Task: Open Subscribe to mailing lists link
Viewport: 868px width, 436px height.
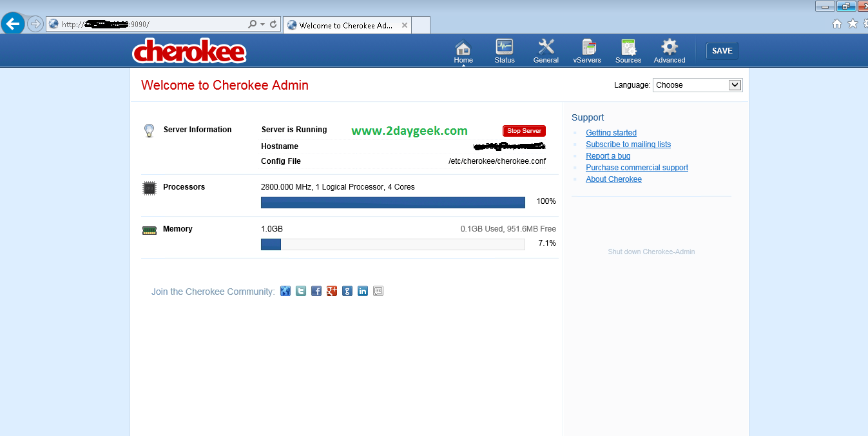Action: click(628, 144)
